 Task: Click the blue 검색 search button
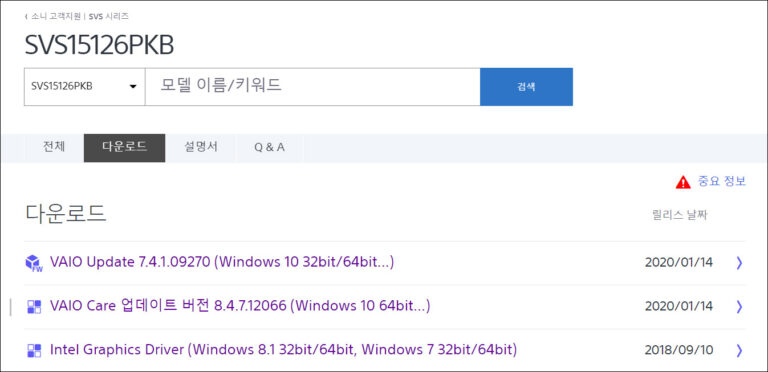tap(526, 87)
